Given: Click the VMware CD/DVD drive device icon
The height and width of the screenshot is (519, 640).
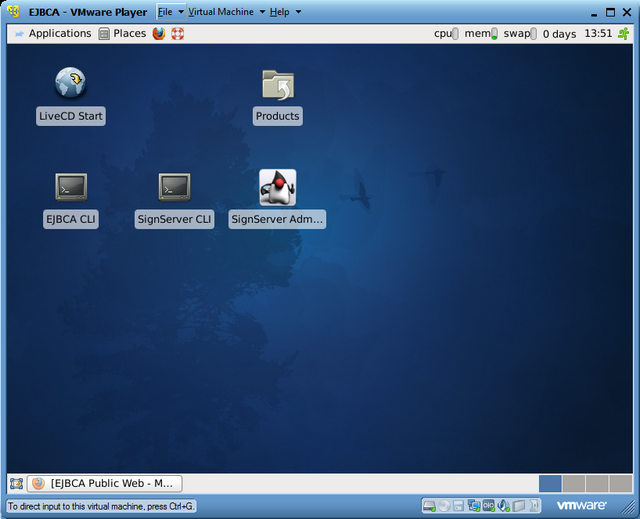Looking at the screenshot, I should click(x=444, y=506).
